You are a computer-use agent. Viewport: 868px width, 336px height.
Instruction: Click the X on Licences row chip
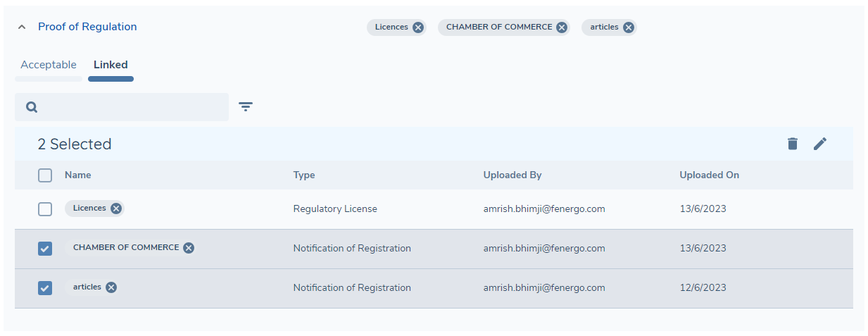coord(116,209)
